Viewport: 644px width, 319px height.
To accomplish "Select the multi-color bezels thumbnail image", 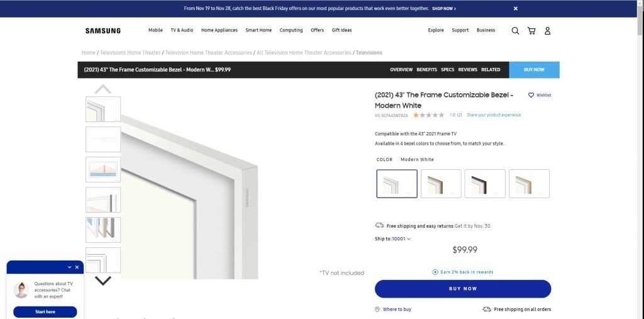I will pos(103,230).
